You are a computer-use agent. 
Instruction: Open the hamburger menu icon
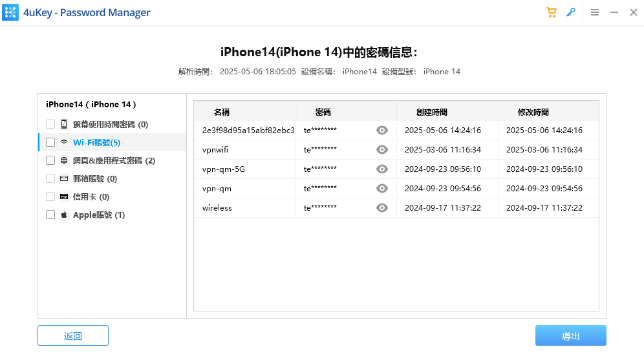595,12
